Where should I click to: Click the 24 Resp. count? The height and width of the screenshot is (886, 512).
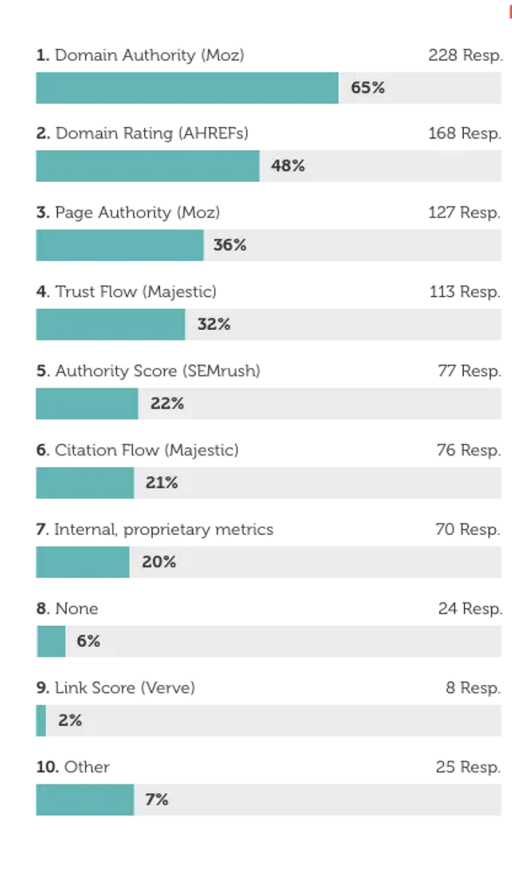470,609
